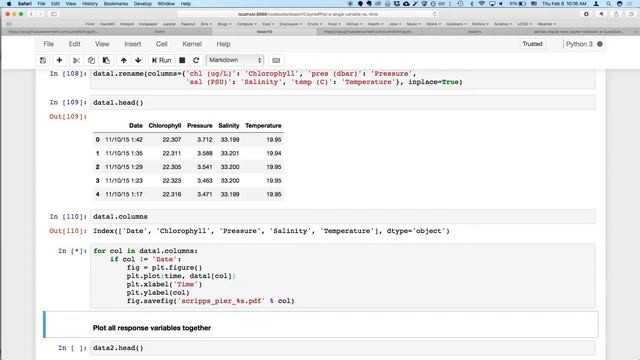The height and width of the screenshot is (360, 640).
Task: Click the Safari forward navigation arrow
Action: [40, 14]
